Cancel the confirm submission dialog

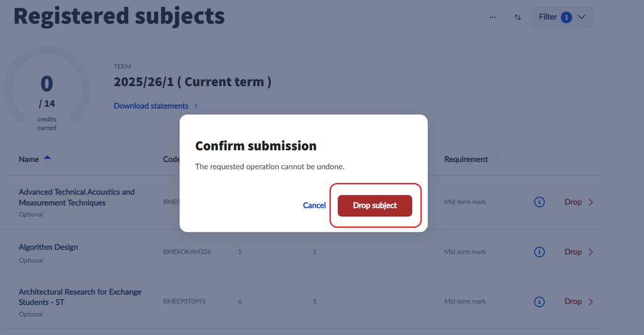pyautogui.click(x=314, y=206)
